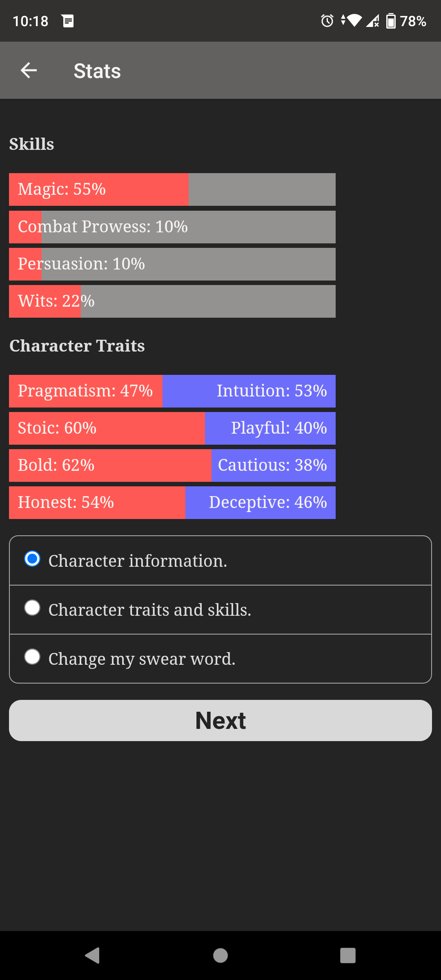Tap the alarm clock status icon
This screenshot has width=441, height=980.
(x=327, y=21)
